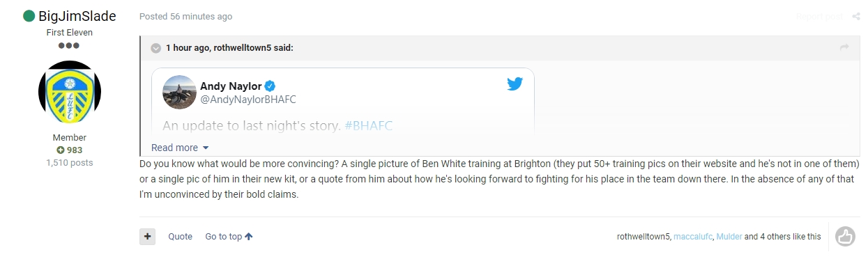
Task: Click Andy Naylor's tweet profile picture
Action: pos(179,92)
